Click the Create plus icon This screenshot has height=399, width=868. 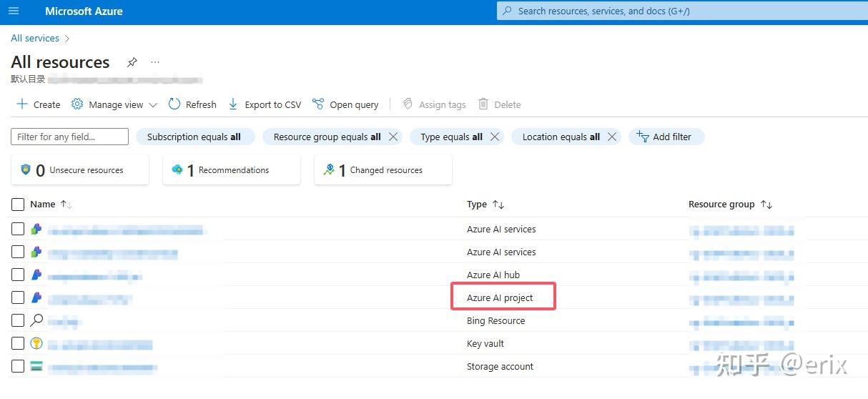[22, 104]
